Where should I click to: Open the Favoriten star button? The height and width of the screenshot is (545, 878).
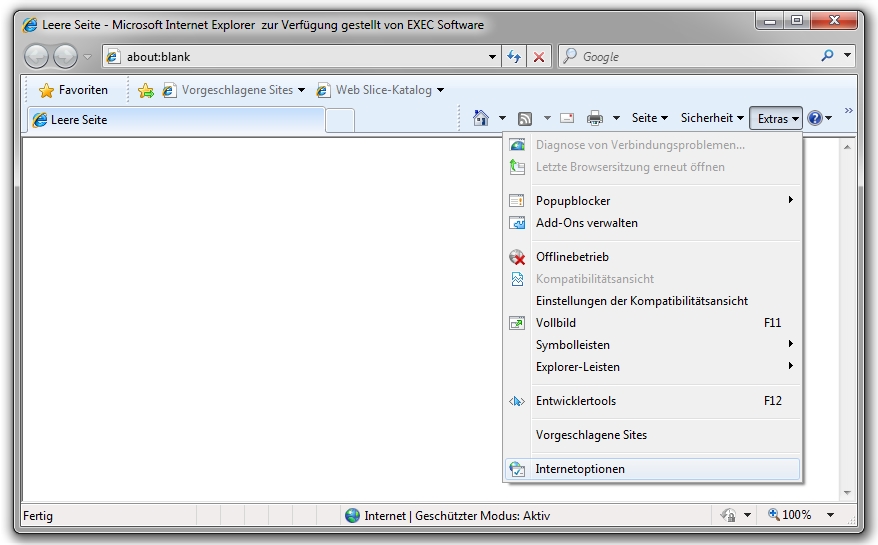point(73,90)
